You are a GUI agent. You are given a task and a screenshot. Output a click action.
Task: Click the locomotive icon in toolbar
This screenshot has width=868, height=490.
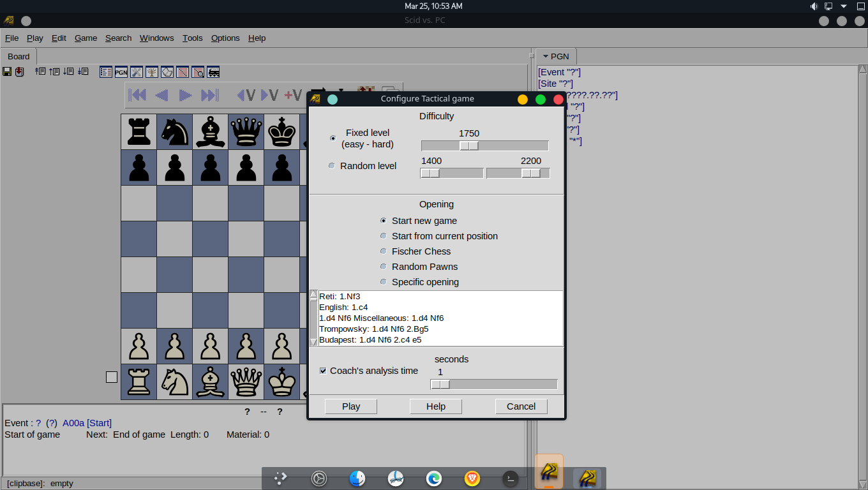(x=214, y=72)
